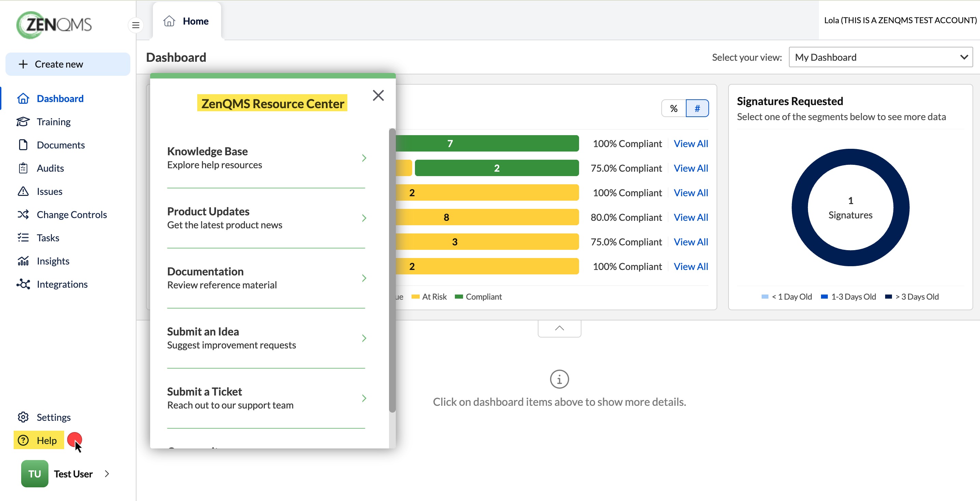This screenshot has height=501, width=980.
Task: Click the yellow bar showing 8
Action: coord(487,217)
